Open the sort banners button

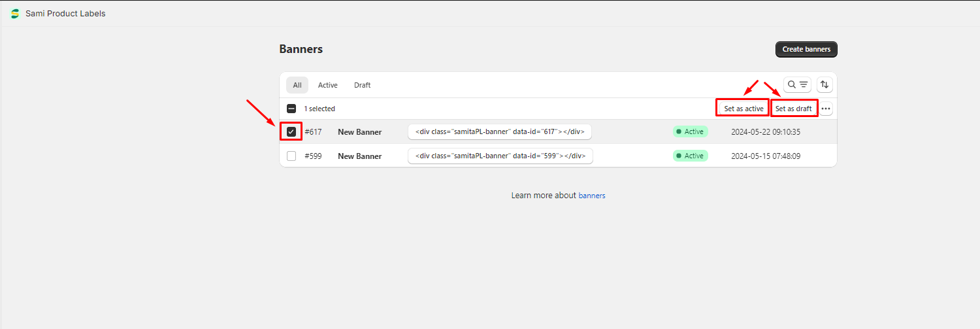[825, 84]
